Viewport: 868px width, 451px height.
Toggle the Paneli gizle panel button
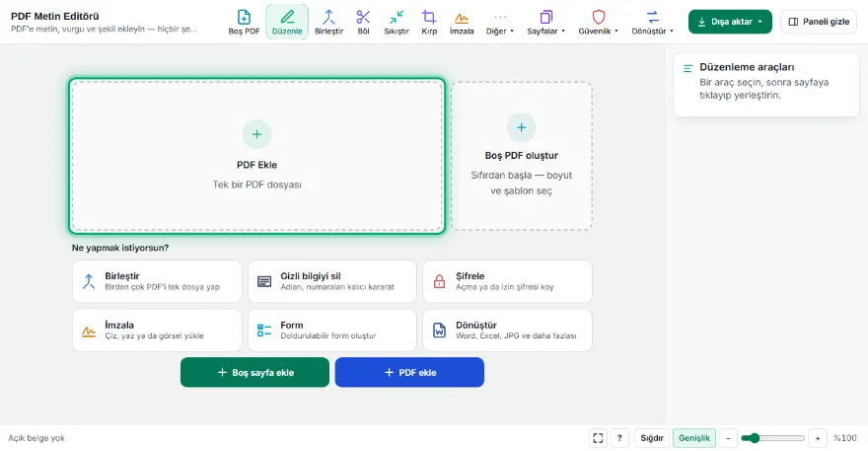pyautogui.click(x=819, y=22)
